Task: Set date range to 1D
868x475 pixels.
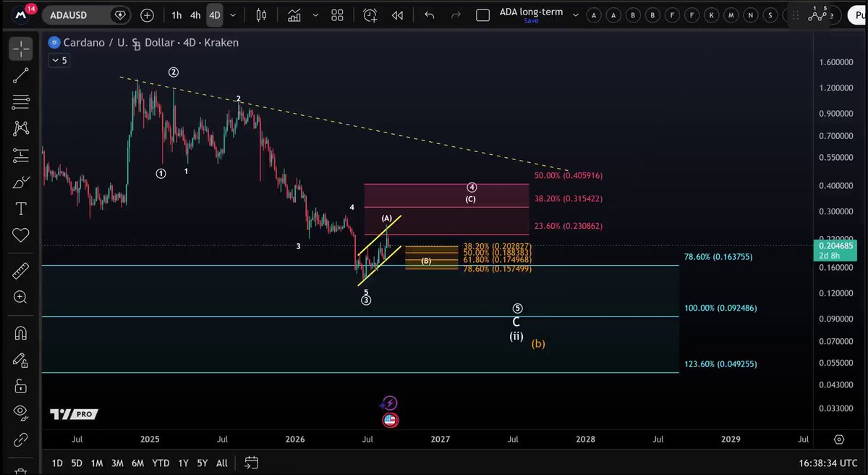Action: 57,463
